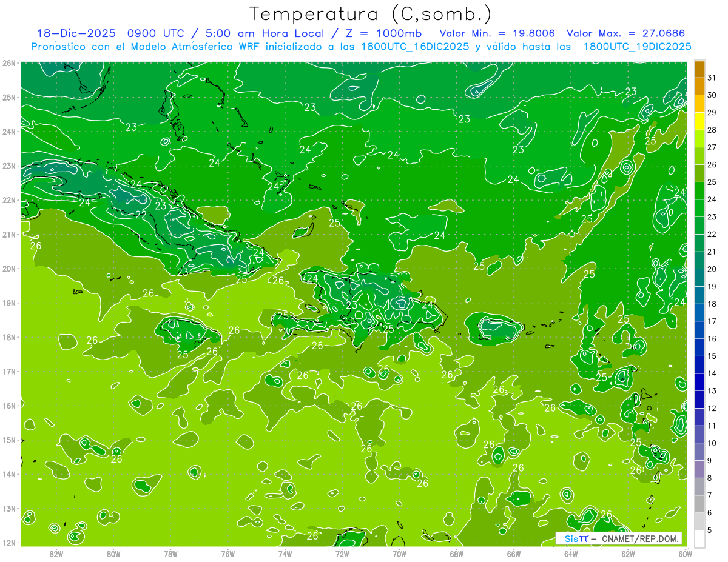
Task: Click the color scale's 15 label
Action: click(712, 356)
